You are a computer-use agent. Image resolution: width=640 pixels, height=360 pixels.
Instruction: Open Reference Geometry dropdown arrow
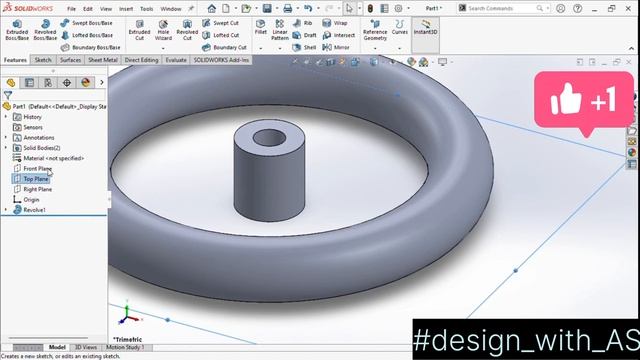[x=375, y=49]
